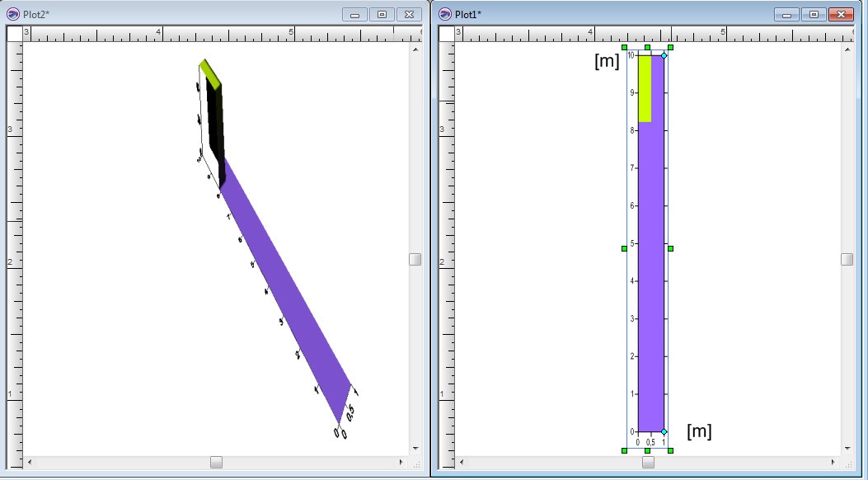This screenshot has height=480, width=868.
Task: Click the bottom-right [m] axis label in Plot1
Action: (x=699, y=431)
